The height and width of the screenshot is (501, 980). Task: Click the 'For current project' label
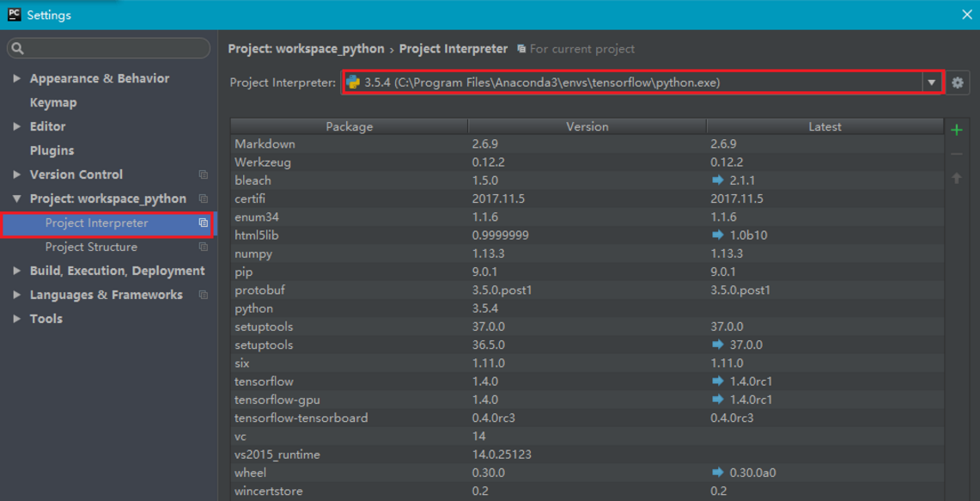click(581, 49)
